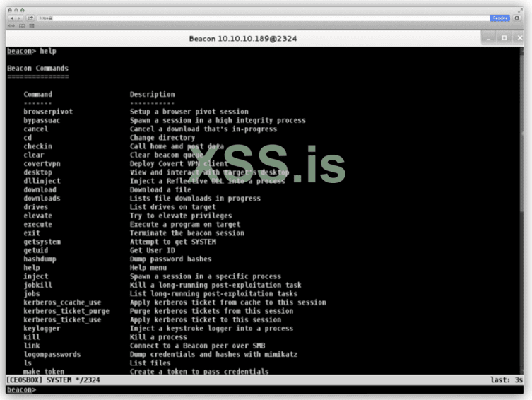The width and height of the screenshot is (532, 400).
Task: Enter full screen with the corner arrows
Action: pos(521,11)
